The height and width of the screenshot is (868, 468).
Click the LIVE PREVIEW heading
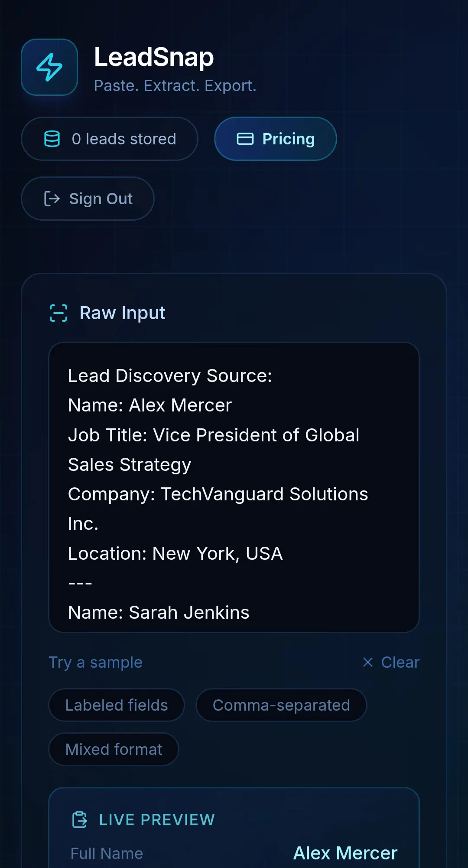click(x=157, y=819)
